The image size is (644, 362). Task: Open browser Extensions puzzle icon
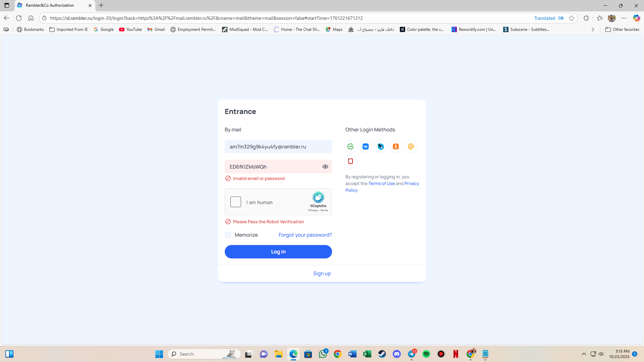[x=586, y=18]
